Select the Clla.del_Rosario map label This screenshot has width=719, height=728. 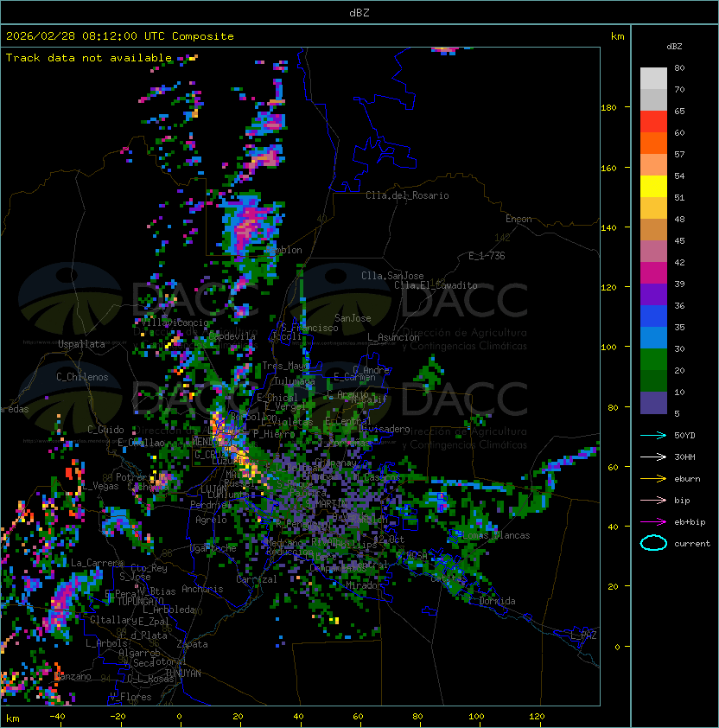pyautogui.click(x=407, y=195)
